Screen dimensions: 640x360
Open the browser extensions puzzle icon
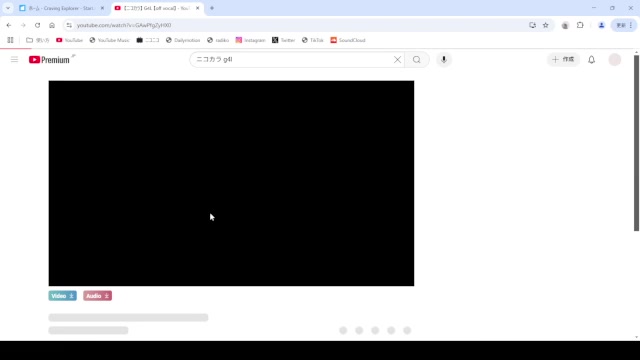point(580,25)
